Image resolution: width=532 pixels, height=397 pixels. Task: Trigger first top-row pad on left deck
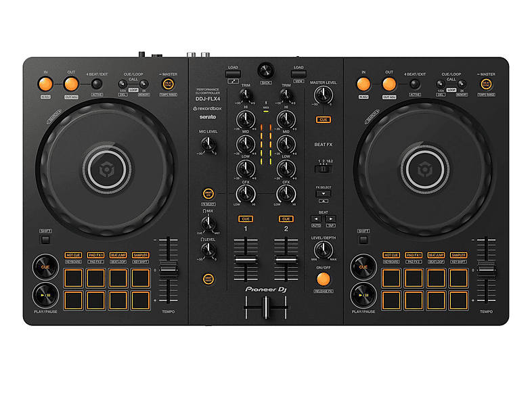tap(73, 278)
